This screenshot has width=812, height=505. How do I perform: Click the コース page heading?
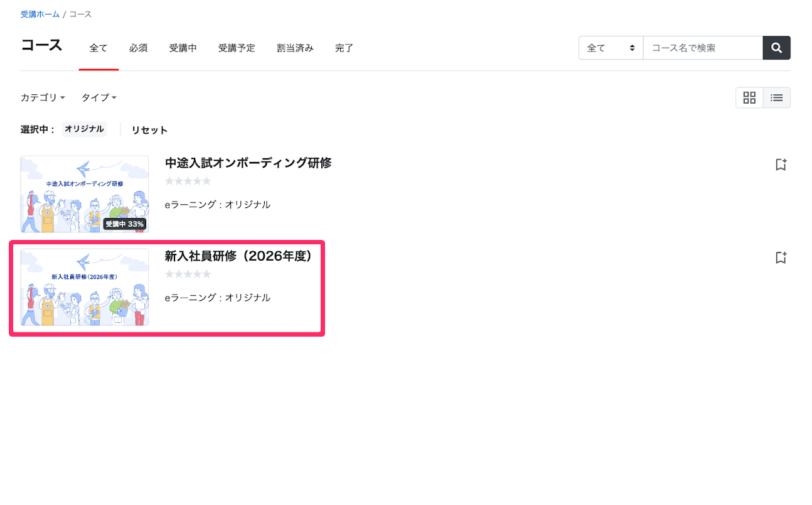41,45
